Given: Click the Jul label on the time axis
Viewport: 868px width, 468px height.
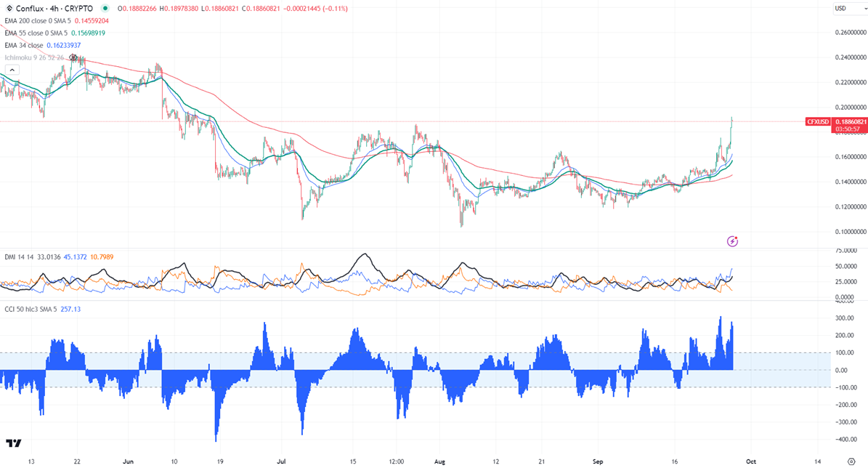Looking at the screenshot, I should (x=280, y=461).
